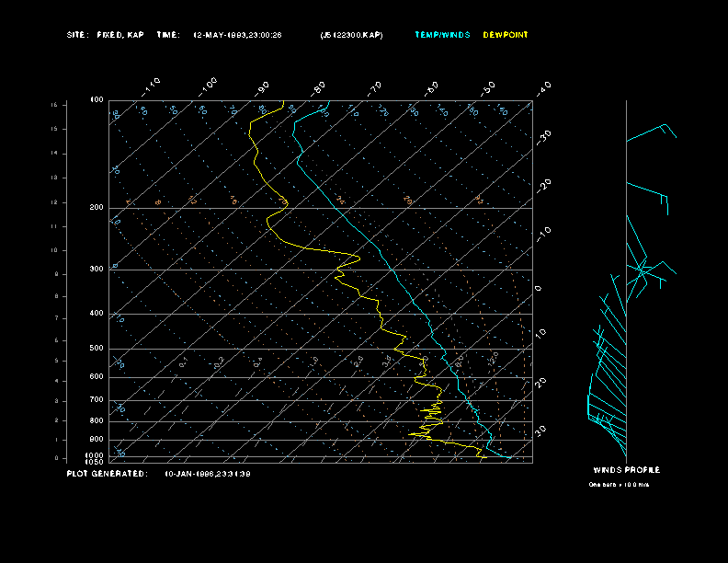Click the 12-MAY-1993 sounding timestamp
This screenshot has height=563, width=728.
(x=237, y=35)
